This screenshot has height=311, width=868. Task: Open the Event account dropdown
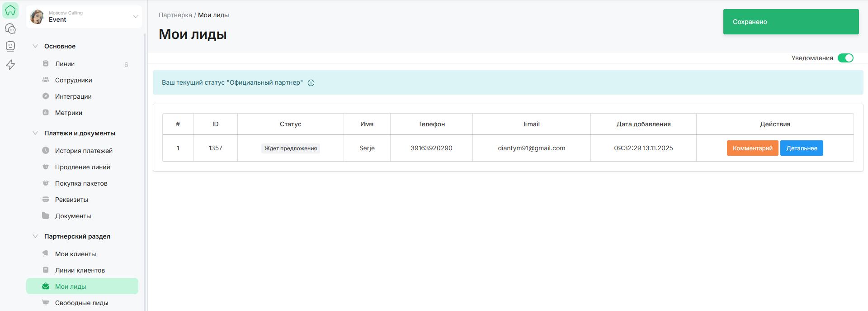[135, 17]
